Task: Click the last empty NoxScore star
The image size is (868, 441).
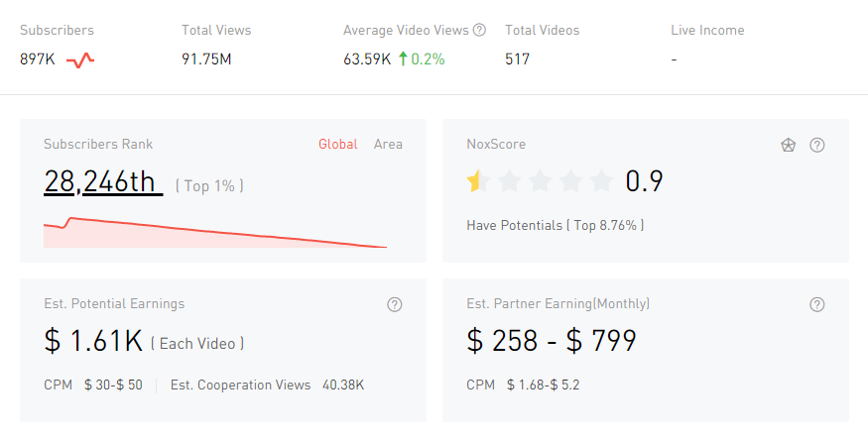Action: tap(601, 181)
